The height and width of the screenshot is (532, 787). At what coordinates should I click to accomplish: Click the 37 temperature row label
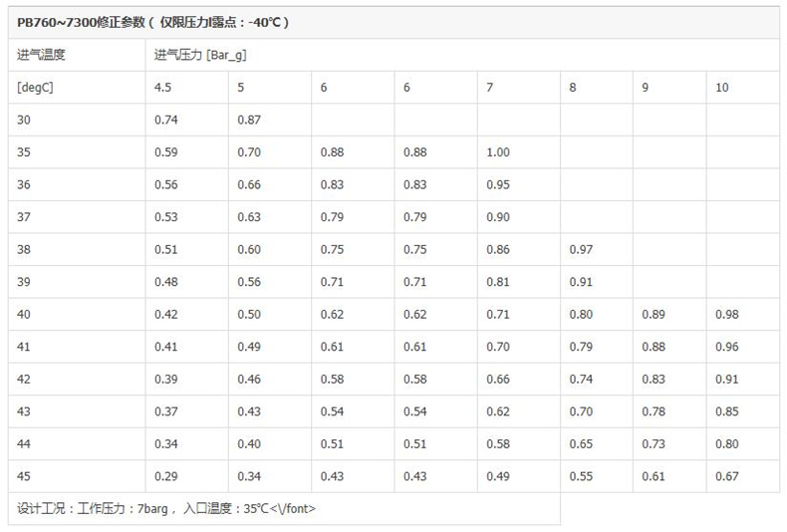pos(24,217)
